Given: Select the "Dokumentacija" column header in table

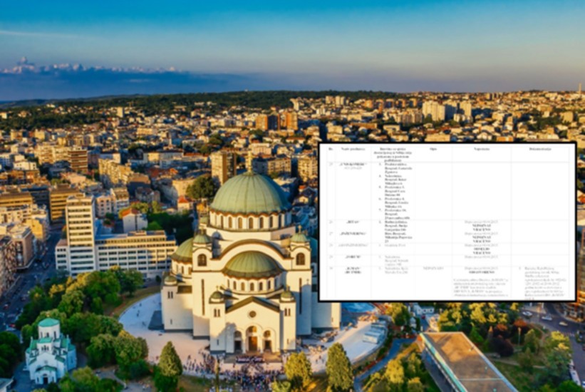Looking at the screenshot, I should click(x=540, y=149).
